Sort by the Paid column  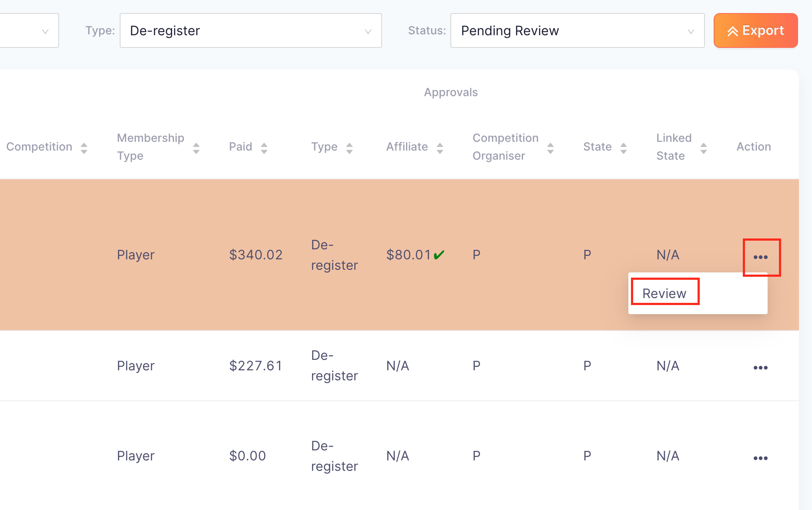coord(264,148)
